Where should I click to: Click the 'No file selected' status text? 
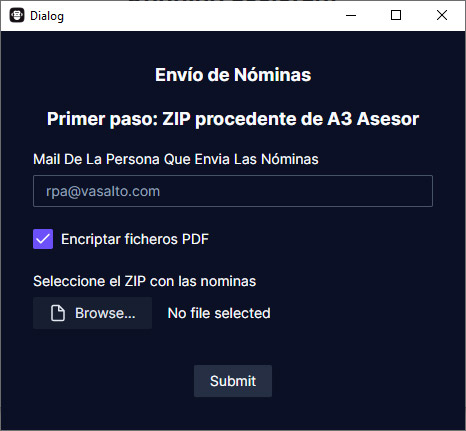pos(219,313)
